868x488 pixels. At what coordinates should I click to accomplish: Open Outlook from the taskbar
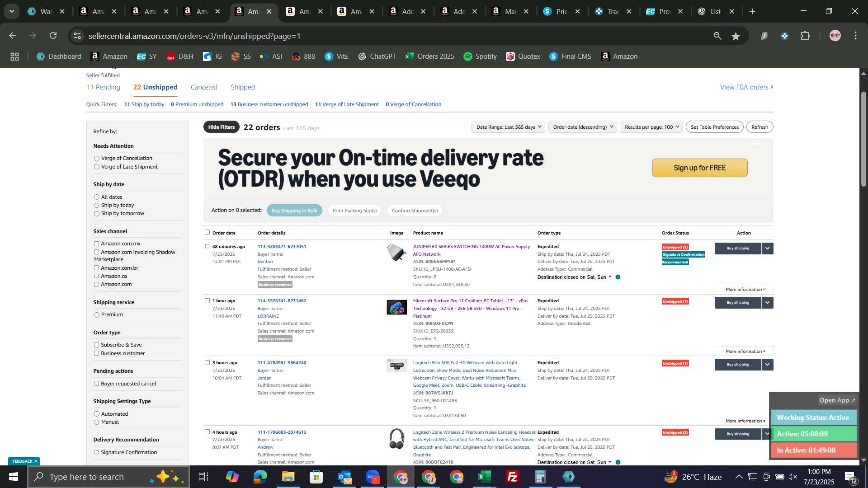344,477
